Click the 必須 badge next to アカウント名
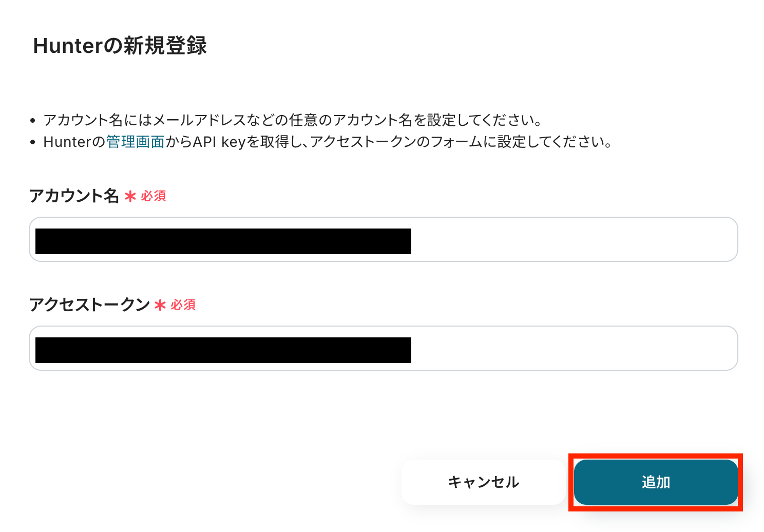This screenshot has width=764, height=532. click(153, 196)
